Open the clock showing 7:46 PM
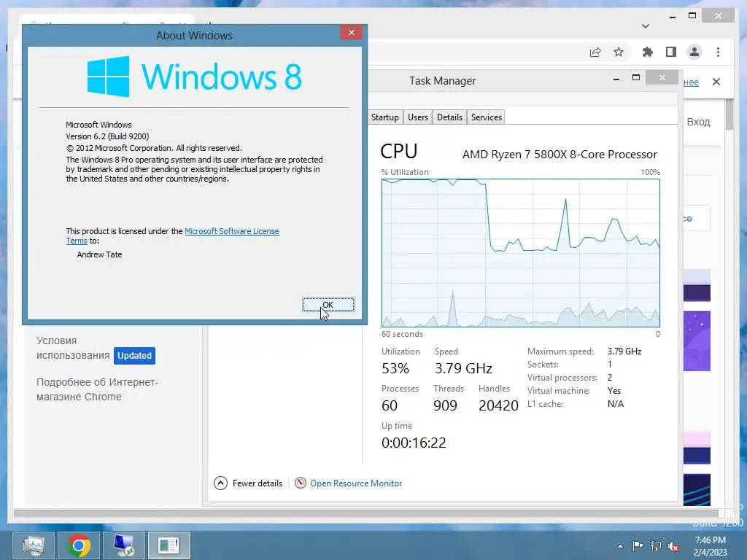The height and width of the screenshot is (560, 747). click(x=710, y=546)
